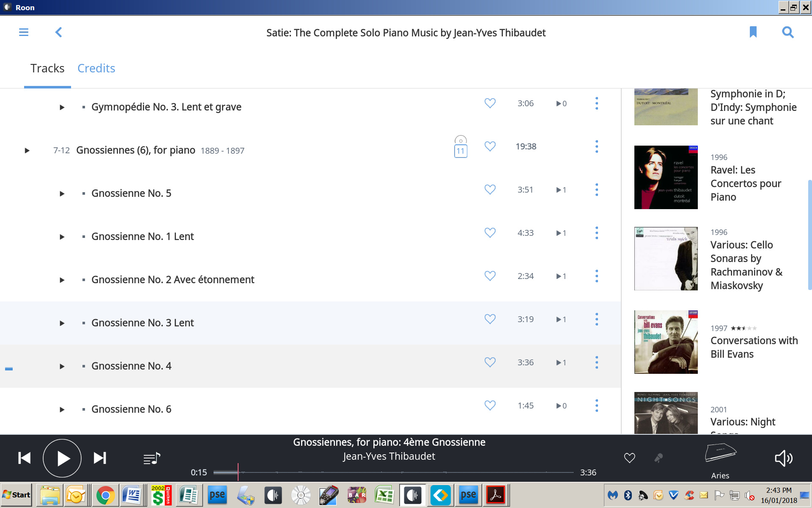The image size is (812, 508).
Task: Seek in the playback waveform bar
Action: pyautogui.click(x=393, y=472)
